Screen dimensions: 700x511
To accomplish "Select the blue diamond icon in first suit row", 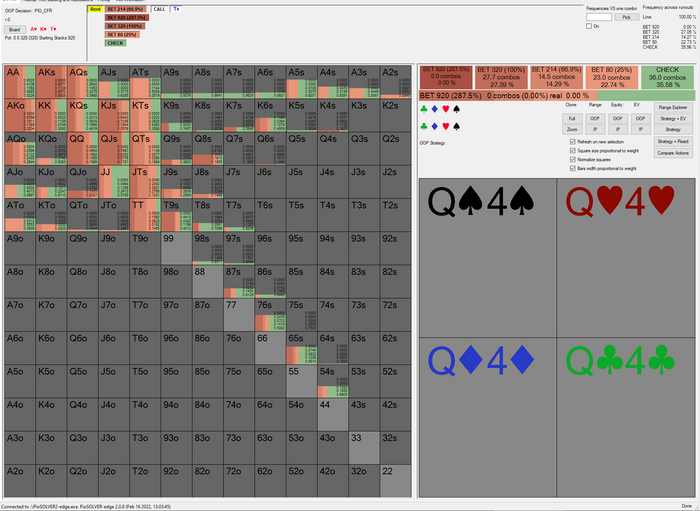I will click(434, 109).
